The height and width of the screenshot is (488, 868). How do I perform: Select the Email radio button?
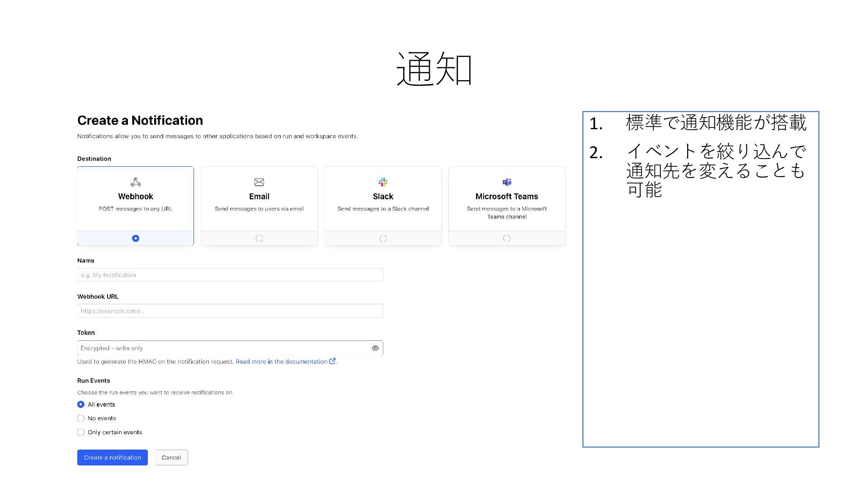pyautogui.click(x=259, y=239)
